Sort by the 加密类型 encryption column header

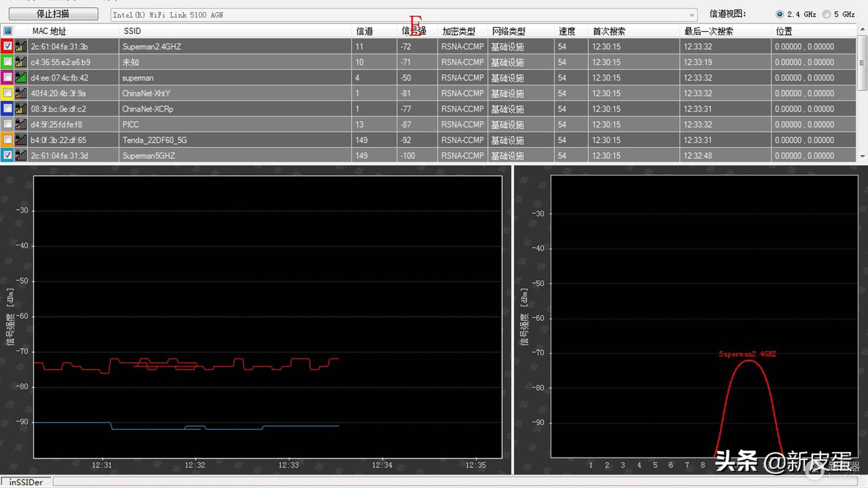[x=462, y=31]
